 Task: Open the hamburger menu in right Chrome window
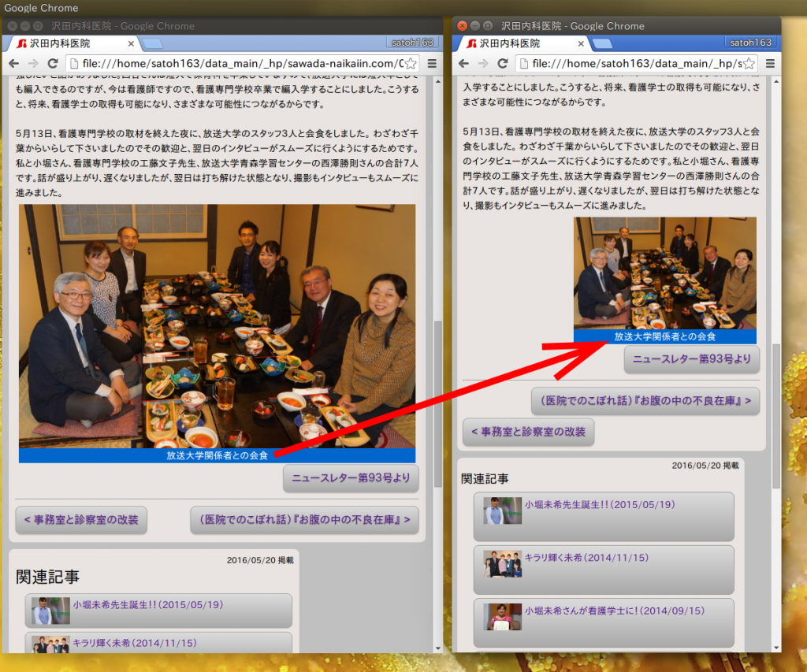click(x=771, y=63)
